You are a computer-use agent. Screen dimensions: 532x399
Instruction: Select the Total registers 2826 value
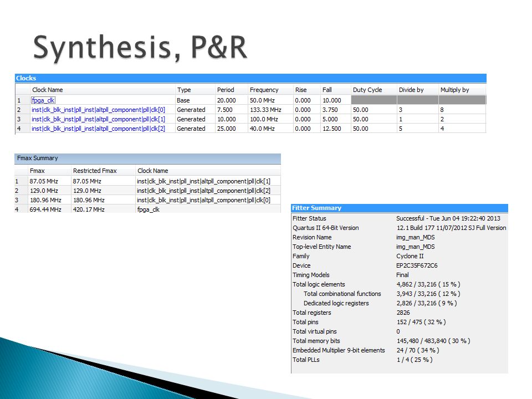[x=403, y=313]
